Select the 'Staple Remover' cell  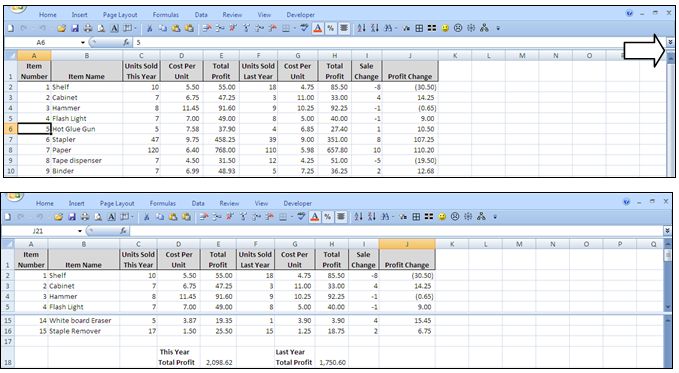point(84,331)
